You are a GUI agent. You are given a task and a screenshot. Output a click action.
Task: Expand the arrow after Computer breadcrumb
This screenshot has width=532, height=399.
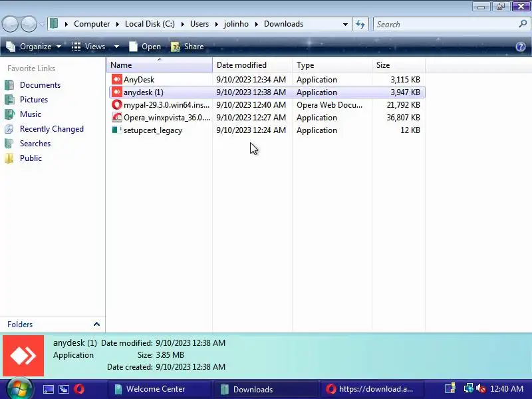tap(118, 24)
